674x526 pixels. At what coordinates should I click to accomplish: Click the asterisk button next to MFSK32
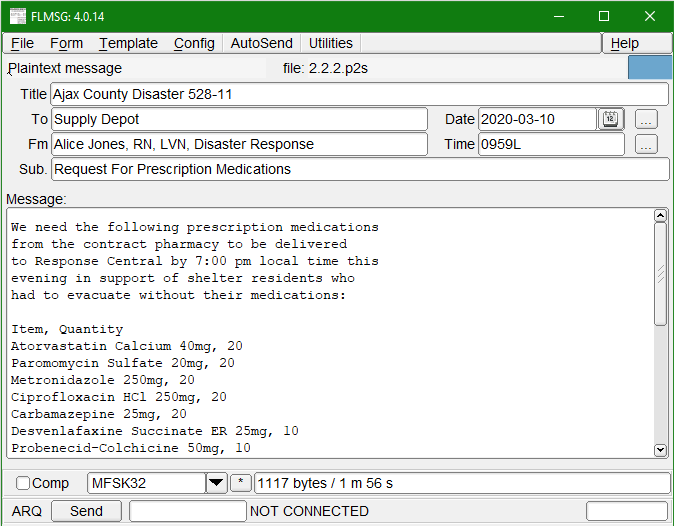241,484
